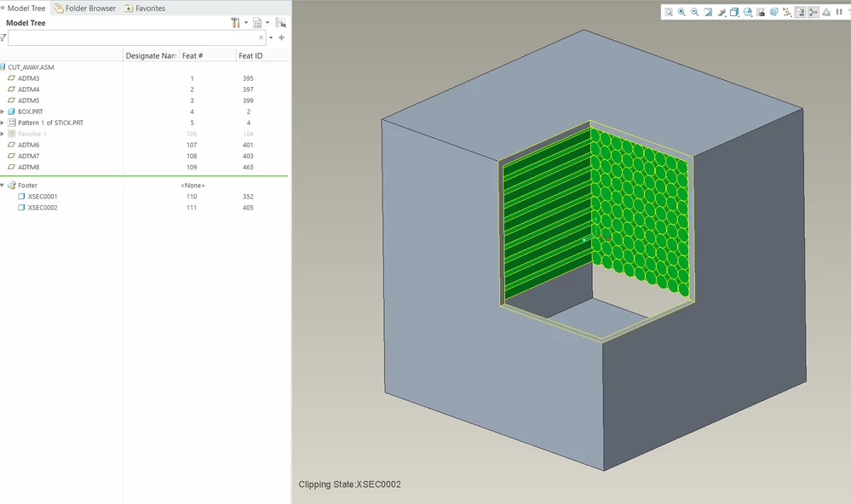Open the filter history dropdown arrow
This screenshot has height=504, width=851.
click(271, 37)
